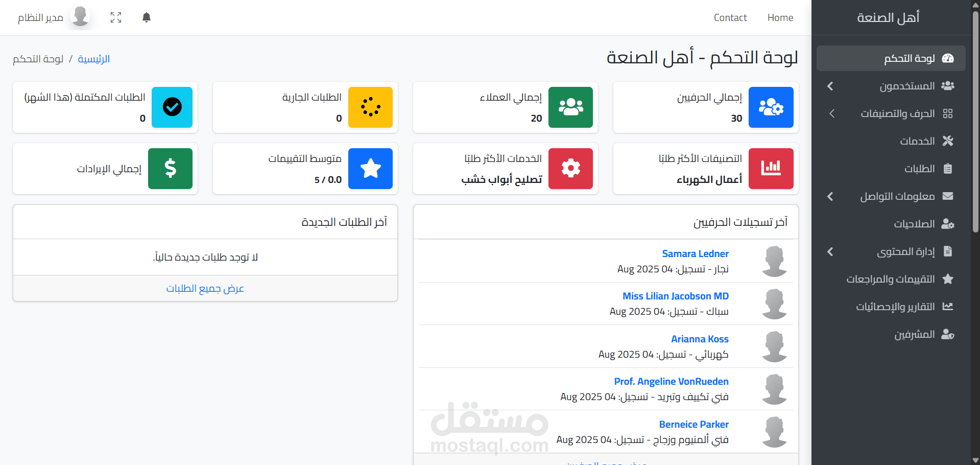Open المشرفين sidebar menu item
The width and height of the screenshot is (980, 465).
[x=891, y=334]
